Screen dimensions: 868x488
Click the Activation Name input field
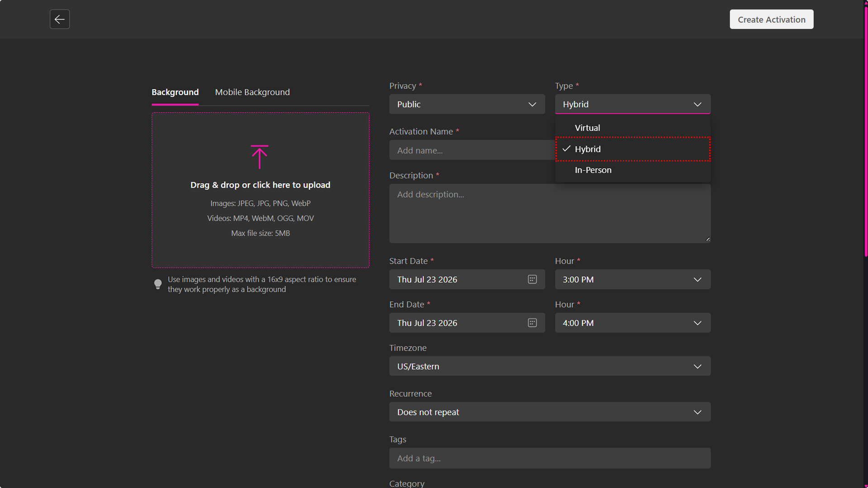pyautogui.click(x=472, y=150)
